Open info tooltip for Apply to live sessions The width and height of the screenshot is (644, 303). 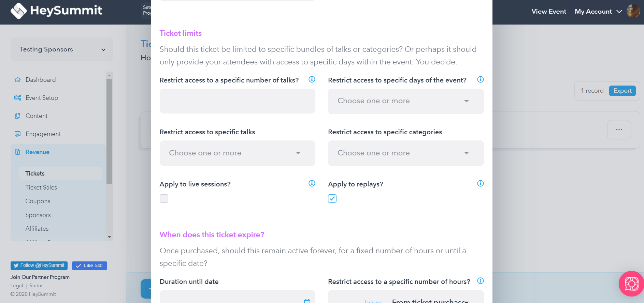[x=312, y=183]
